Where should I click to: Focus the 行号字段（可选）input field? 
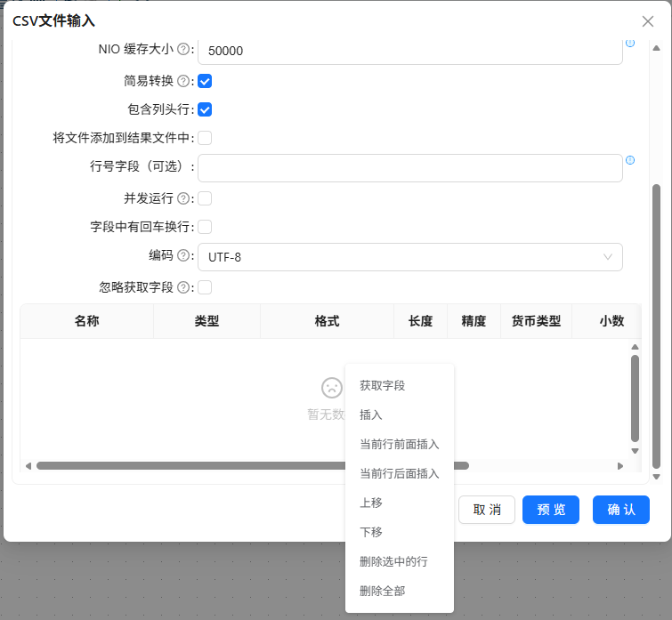pos(410,168)
